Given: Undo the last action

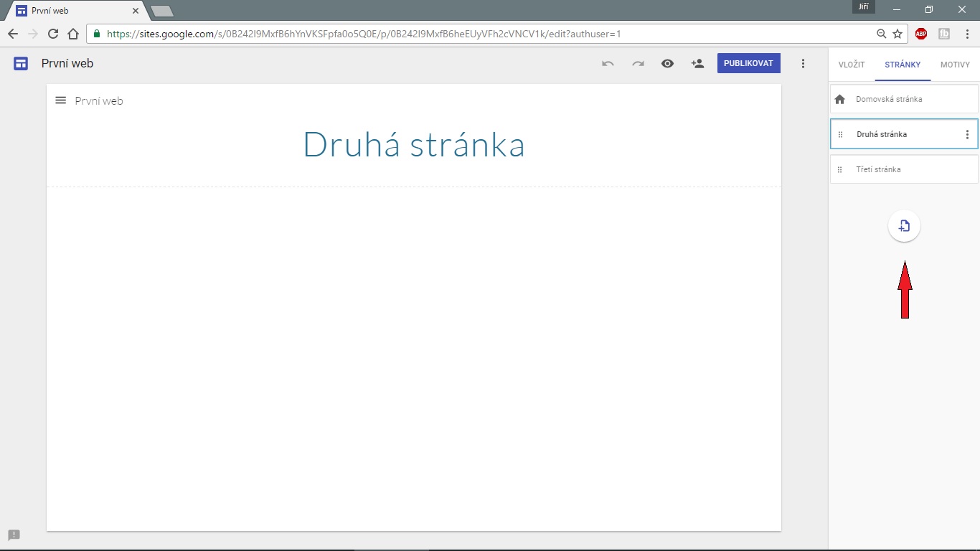Looking at the screenshot, I should click(x=608, y=63).
